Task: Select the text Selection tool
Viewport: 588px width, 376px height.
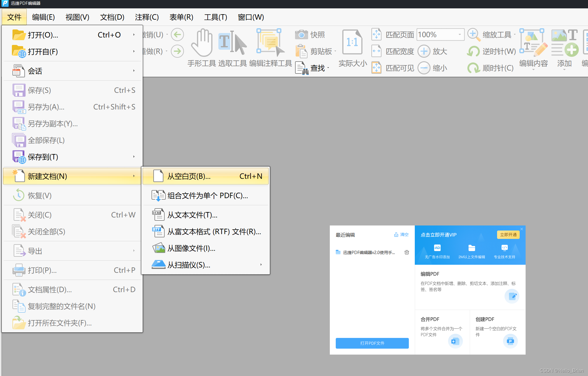Action: click(x=232, y=43)
